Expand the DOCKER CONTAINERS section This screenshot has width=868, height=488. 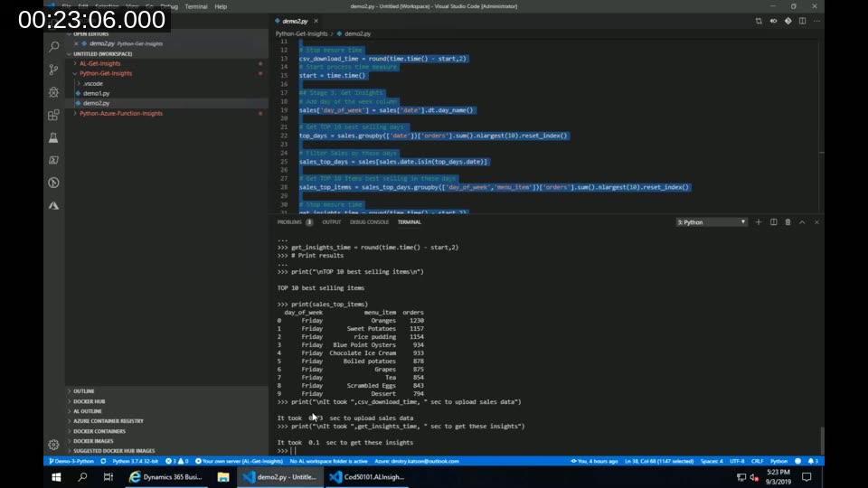[99, 431]
